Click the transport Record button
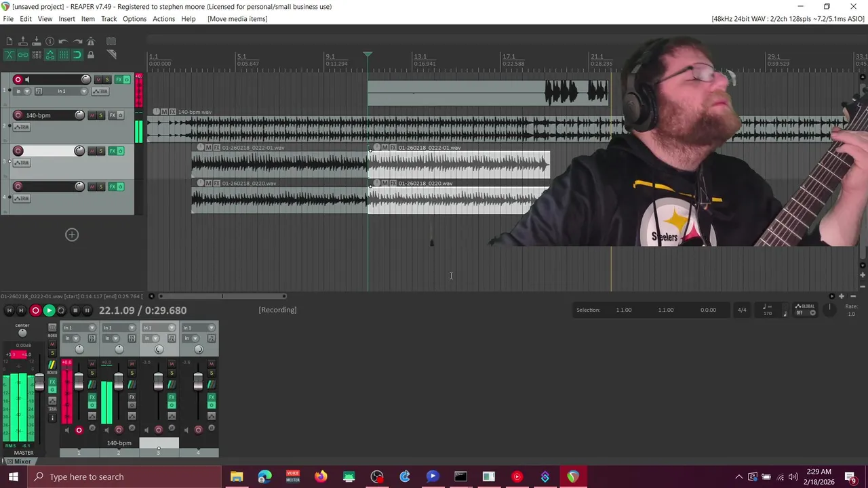 [x=35, y=310]
